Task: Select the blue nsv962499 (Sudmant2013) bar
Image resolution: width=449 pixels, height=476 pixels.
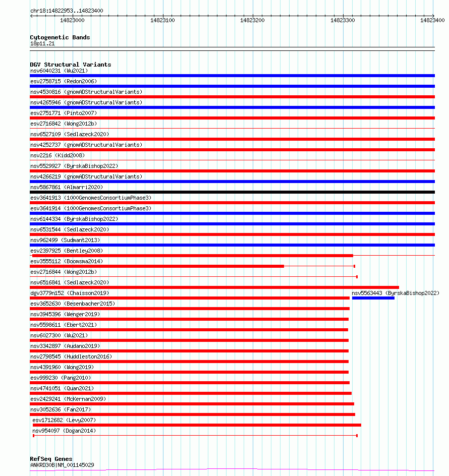Action: pyautogui.click(x=232, y=245)
